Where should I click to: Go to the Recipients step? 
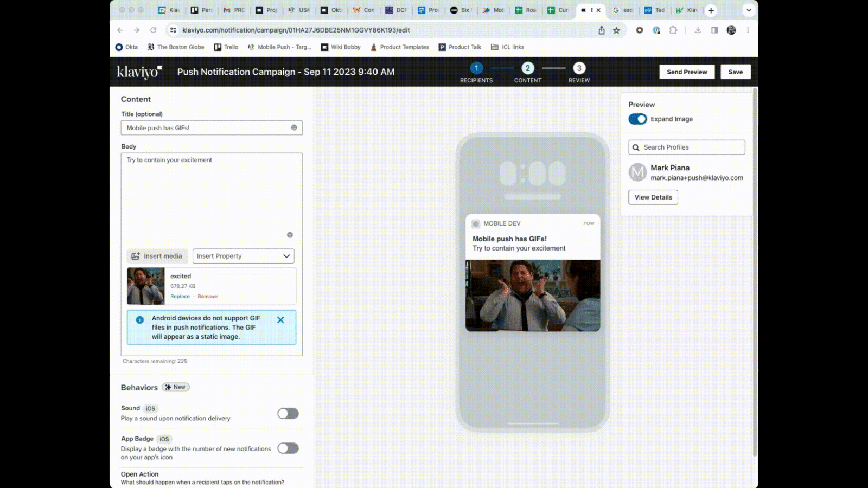476,69
